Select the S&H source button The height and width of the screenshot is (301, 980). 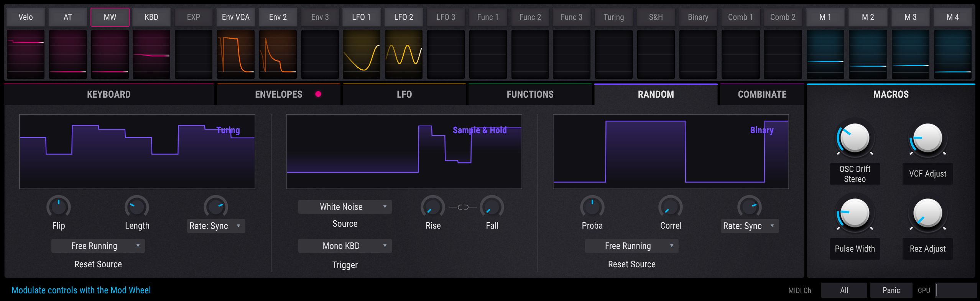coord(656,17)
